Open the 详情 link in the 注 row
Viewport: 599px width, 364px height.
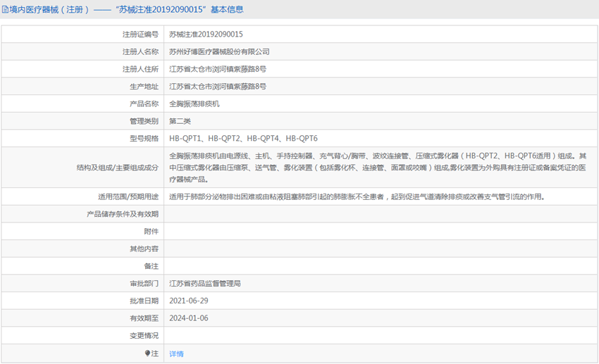point(176,353)
